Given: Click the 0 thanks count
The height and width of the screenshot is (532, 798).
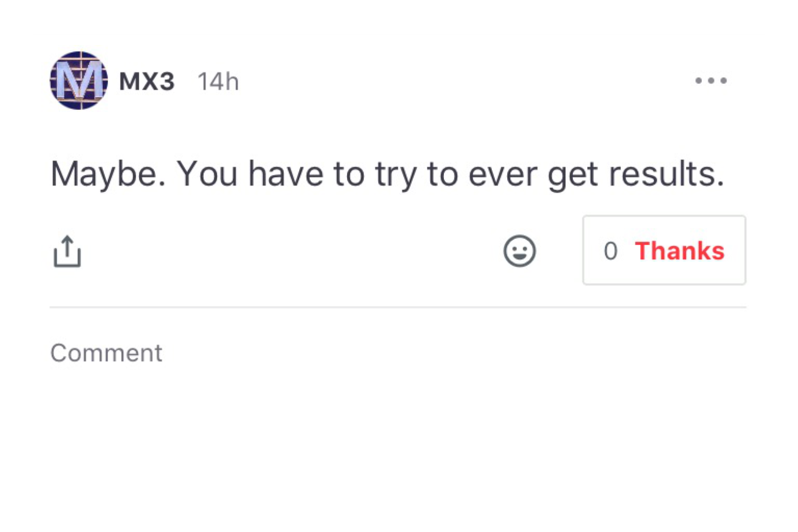Looking at the screenshot, I should (610, 251).
